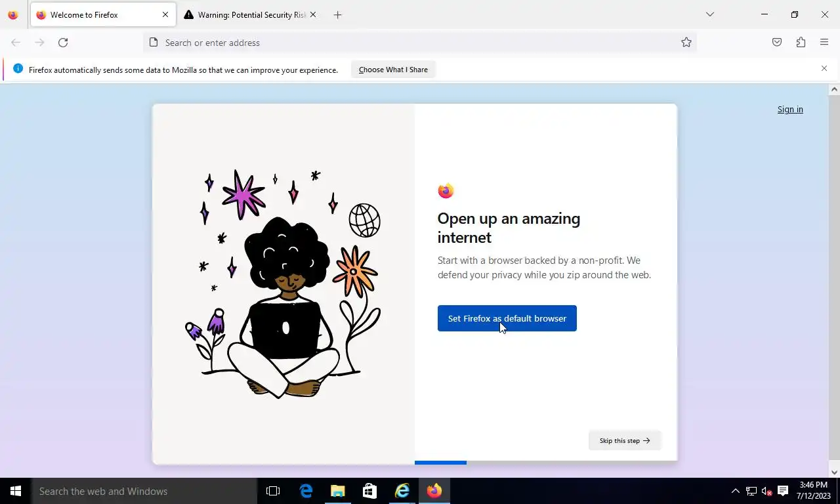
Task: Show hidden system tray icons
Action: coord(735,491)
